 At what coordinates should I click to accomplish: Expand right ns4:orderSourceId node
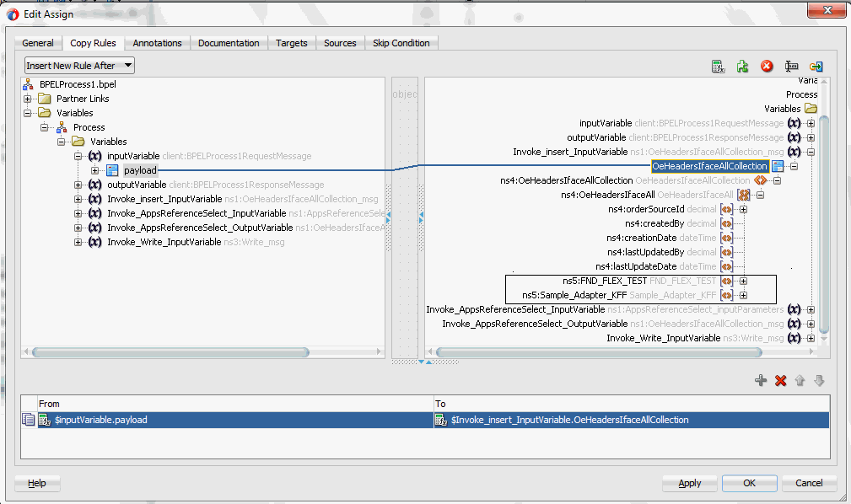pos(744,209)
